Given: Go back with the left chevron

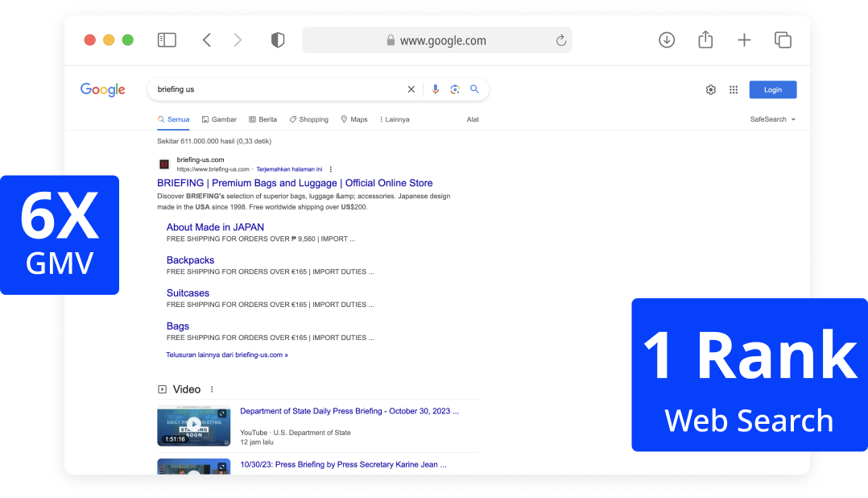Looking at the screenshot, I should [206, 39].
